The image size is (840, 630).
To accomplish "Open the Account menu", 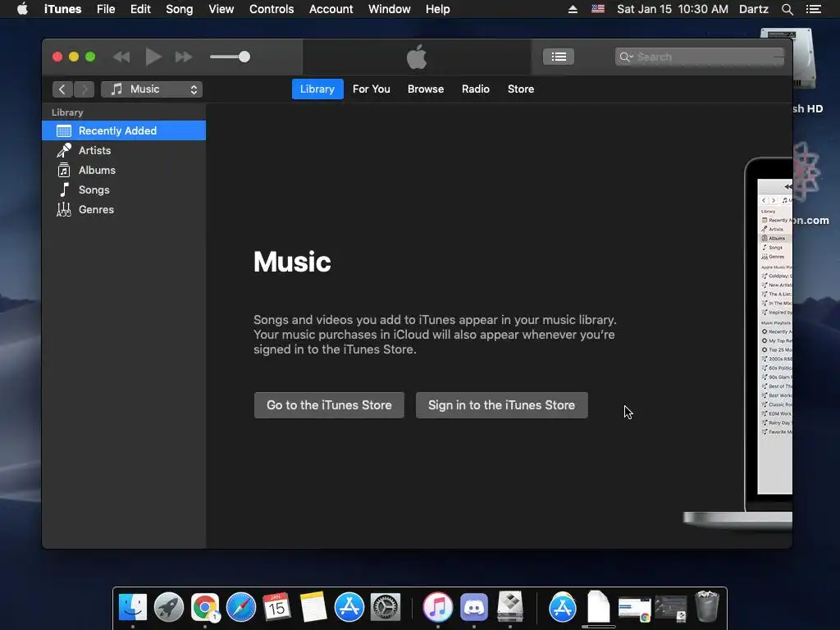I will [331, 9].
